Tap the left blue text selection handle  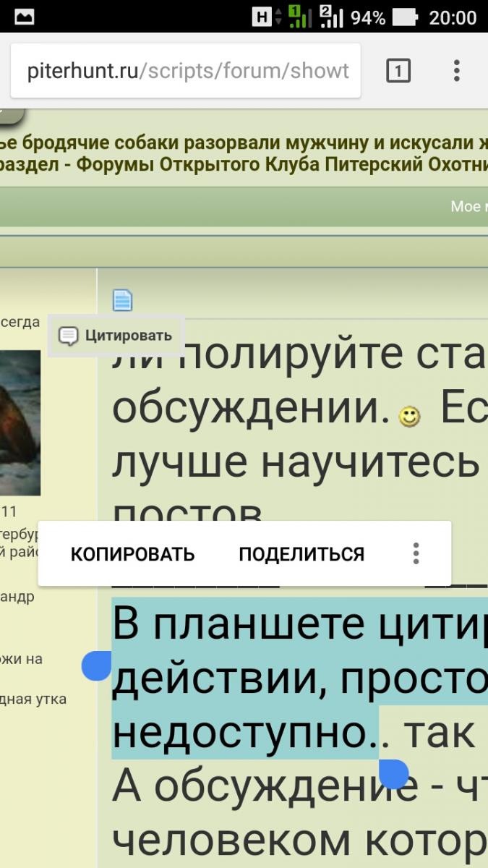(x=96, y=665)
